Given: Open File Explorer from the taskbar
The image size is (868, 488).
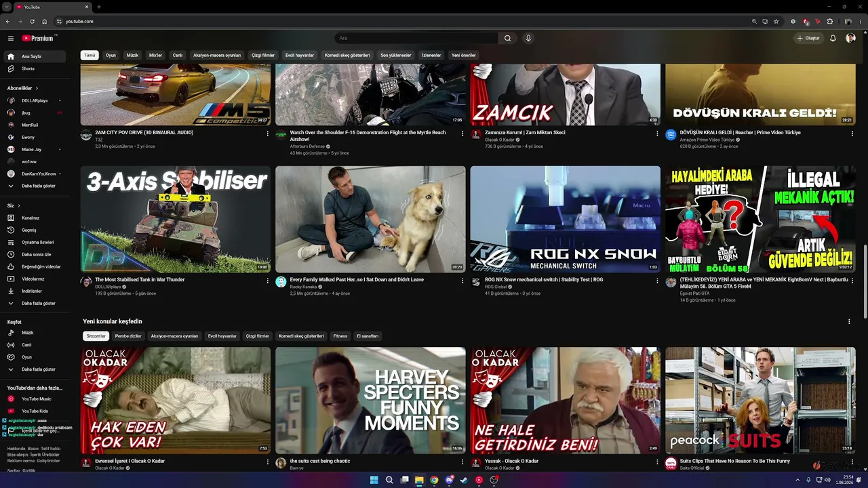Looking at the screenshot, I should click(419, 480).
